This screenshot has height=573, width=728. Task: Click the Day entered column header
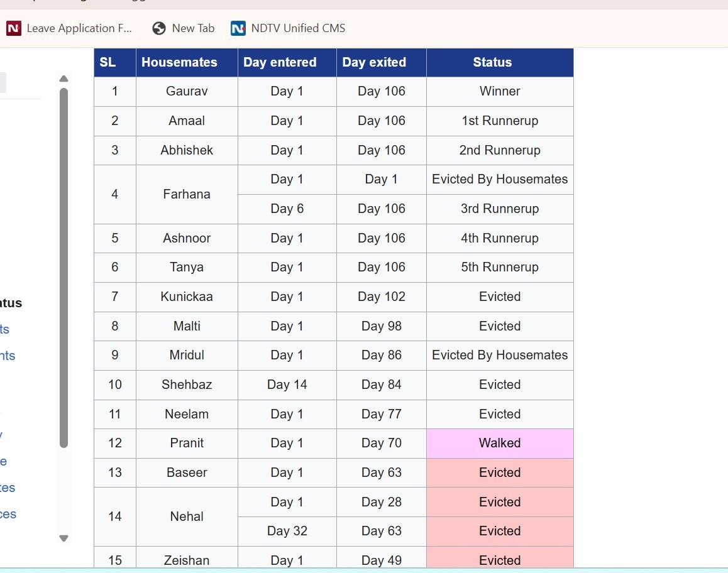click(x=280, y=62)
